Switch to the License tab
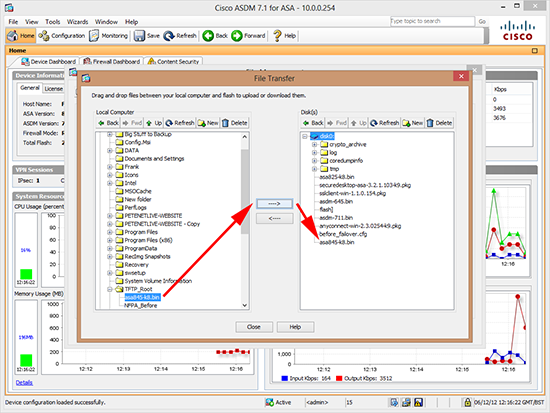This screenshot has height=413, width=550. [x=53, y=89]
